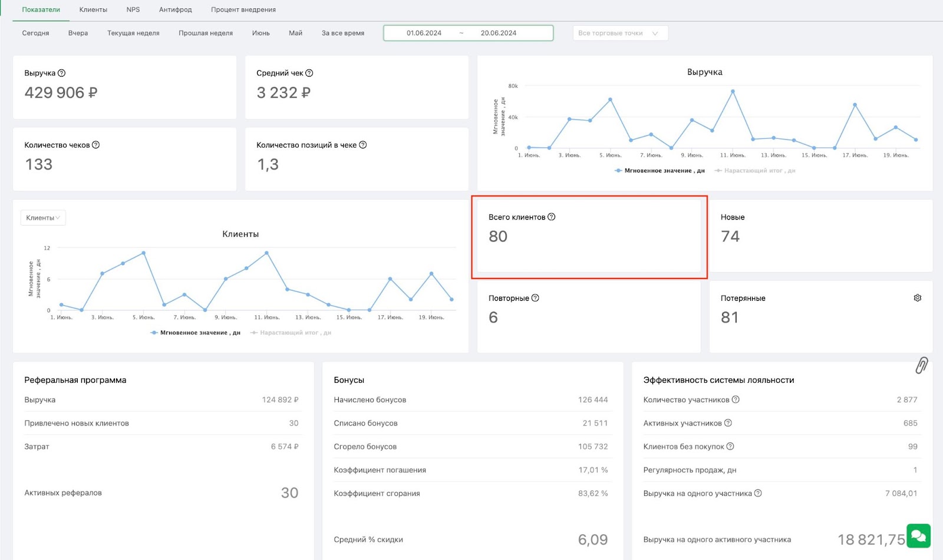Click the help icon beside Средний чек
The width and height of the screenshot is (943, 560).
tap(309, 73)
